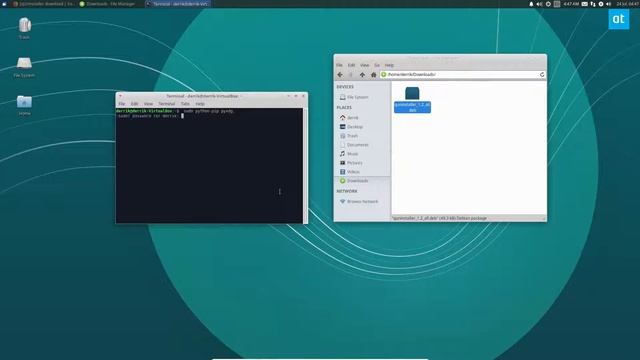Open Documents in File Manager sidebar
640x360 pixels.
[362, 145]
